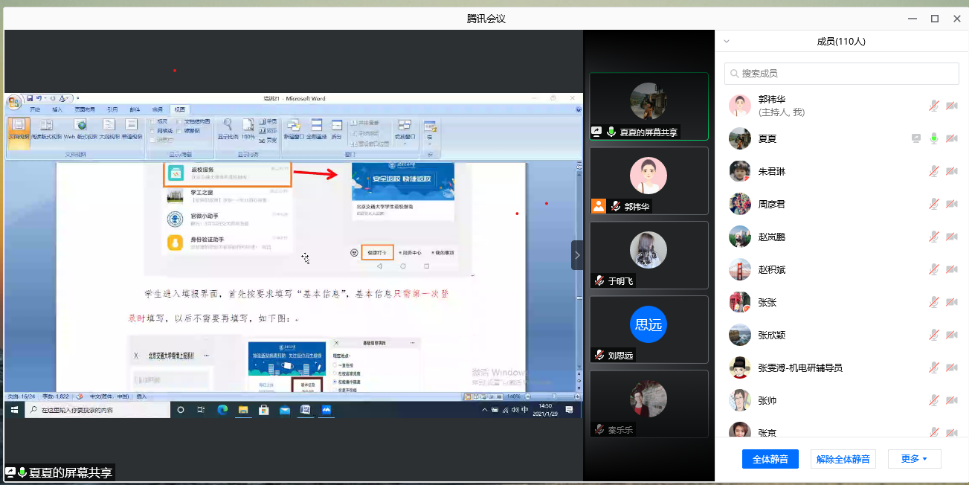Enable 文档结构图 checkbox in Word ribbon
The width and height of the screenshot is (970, 485).
[x=180, y=122]
